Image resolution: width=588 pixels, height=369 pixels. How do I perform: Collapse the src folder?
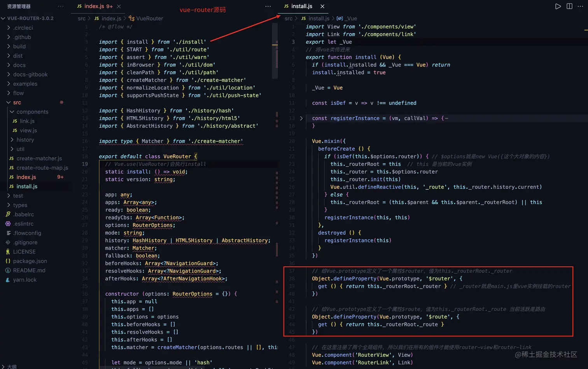click(9, 103)
